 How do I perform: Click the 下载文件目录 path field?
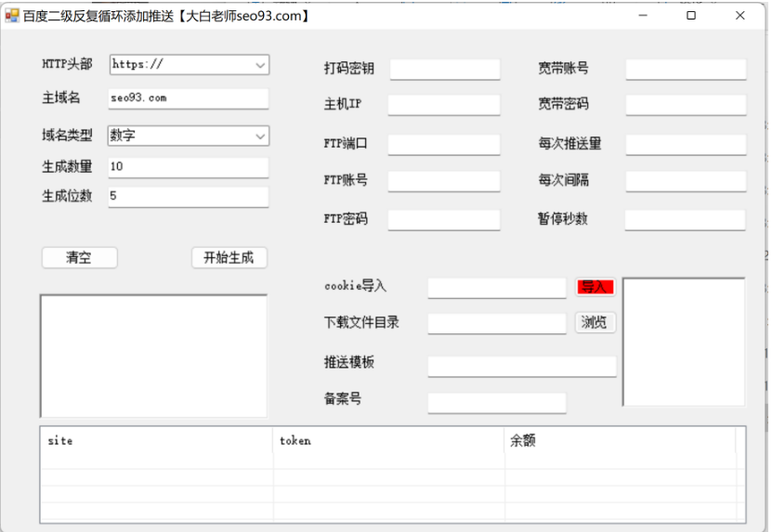point(497,323)
